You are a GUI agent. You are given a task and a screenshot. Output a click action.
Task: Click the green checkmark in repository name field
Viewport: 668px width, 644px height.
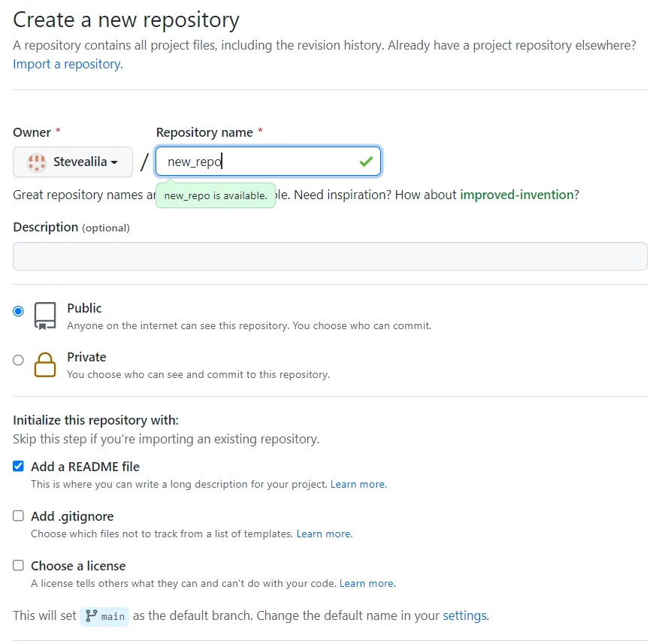pyautogui.click(x=366, y=161)
